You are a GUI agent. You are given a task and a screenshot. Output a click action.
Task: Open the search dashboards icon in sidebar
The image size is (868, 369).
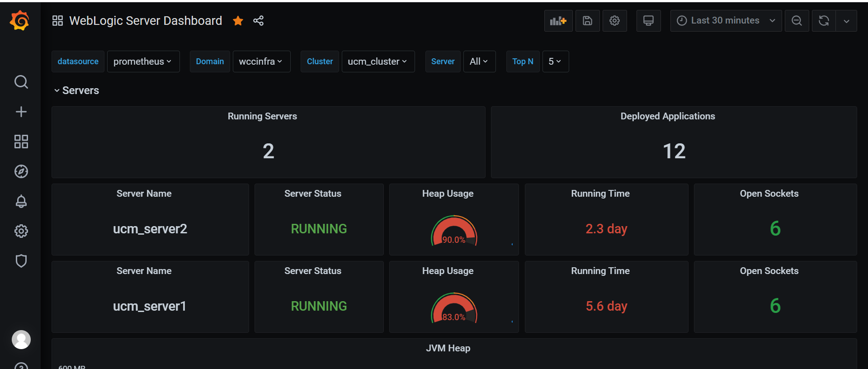pos(21,82)
